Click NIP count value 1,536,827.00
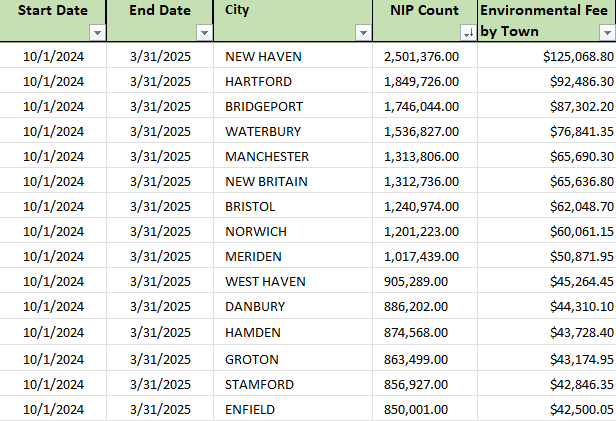616x421 pixels. (x=421, y=131)
